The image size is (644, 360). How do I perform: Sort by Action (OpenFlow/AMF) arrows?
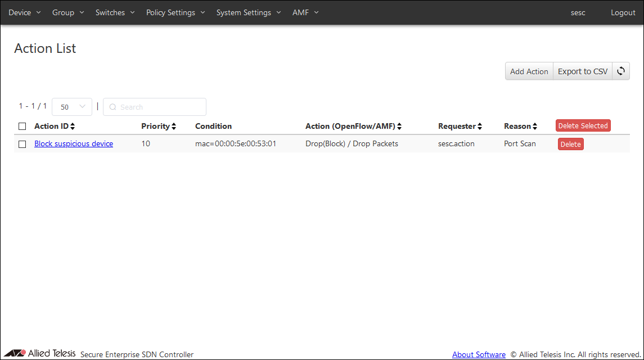399,127
